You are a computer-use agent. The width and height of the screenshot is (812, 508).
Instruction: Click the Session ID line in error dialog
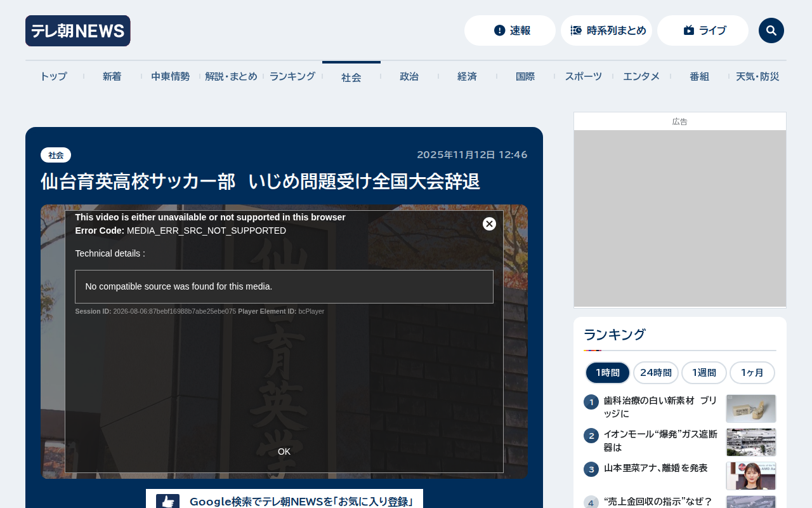point(200,311)
